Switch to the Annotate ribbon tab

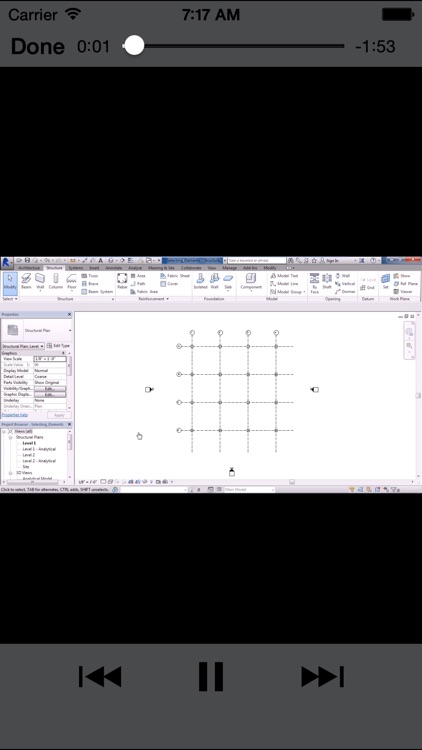click(x=114, y=268)
